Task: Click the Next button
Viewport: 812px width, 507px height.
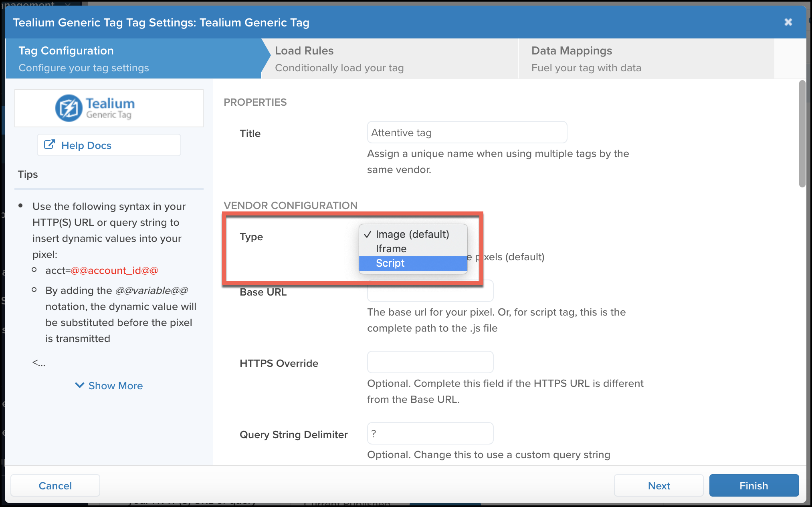Action: pos(659,485)
